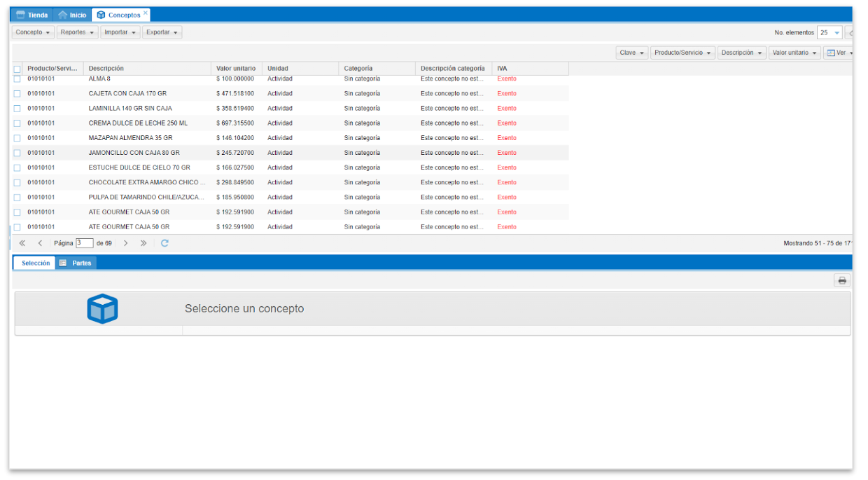Sort by the Descripción column header

106,69
